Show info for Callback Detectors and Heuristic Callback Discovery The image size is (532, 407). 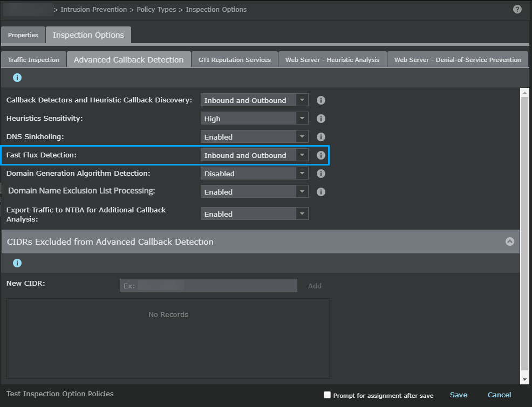320,100
